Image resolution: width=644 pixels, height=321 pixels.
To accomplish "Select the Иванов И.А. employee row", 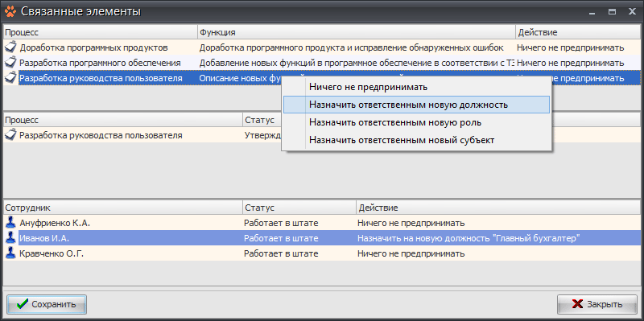I will 322,238.
